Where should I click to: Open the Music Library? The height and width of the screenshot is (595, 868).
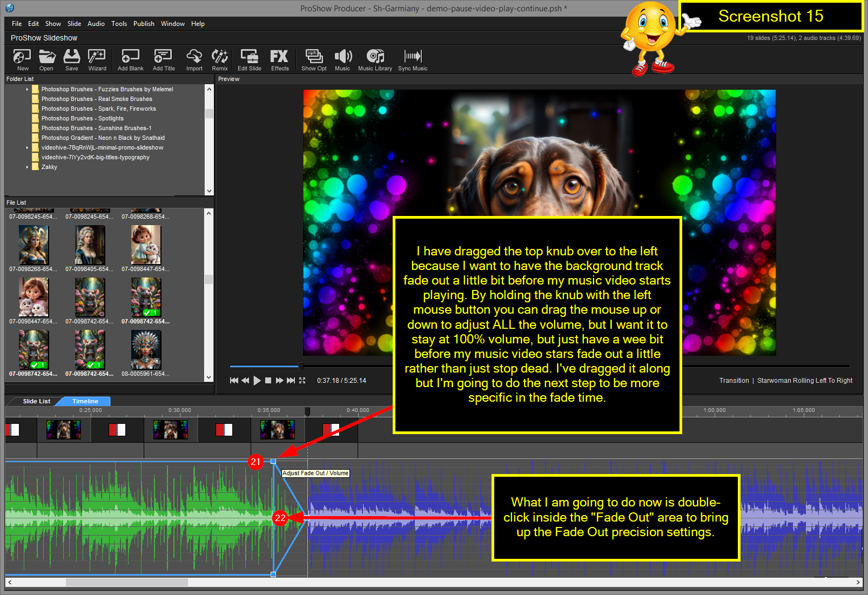coord(375,60)
